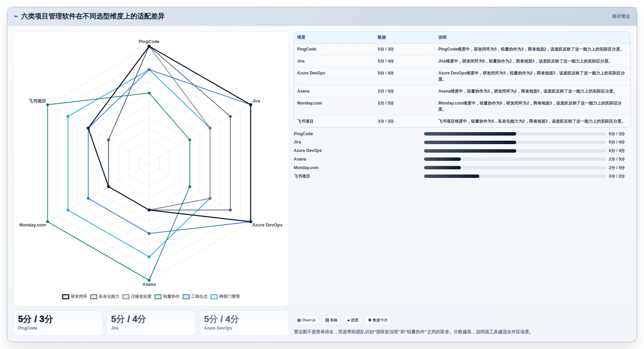The height and width of the screenshot is (349, 644).
Task: Click the Monday.com radar axis label
Action: point(32,225)
